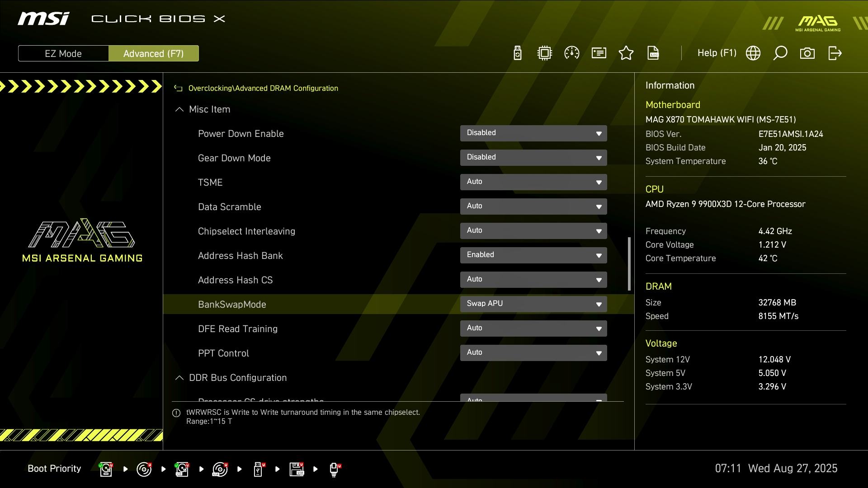
Task: Open the Gear Down Mode dropdown
Action: click(533, 158)
